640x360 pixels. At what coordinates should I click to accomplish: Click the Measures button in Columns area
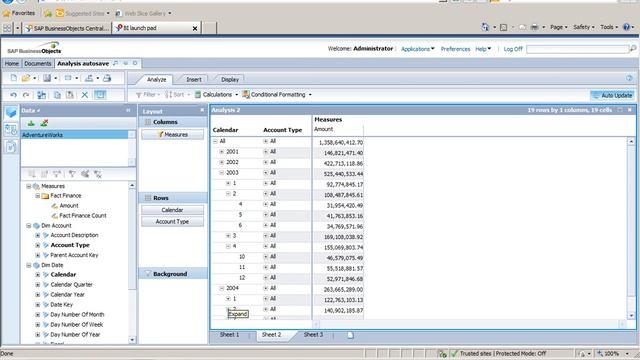tap(173, 134)
